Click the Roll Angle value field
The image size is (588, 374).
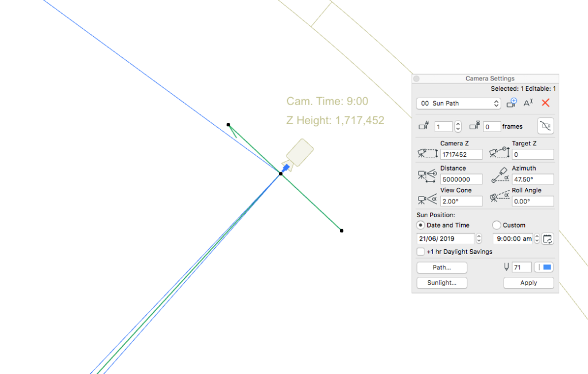click(x=533, y=202)
